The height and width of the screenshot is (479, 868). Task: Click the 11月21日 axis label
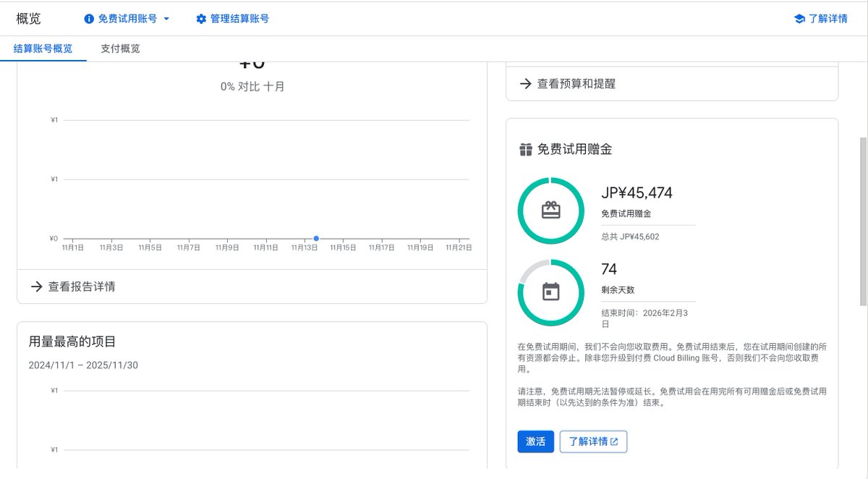click(x=459, y=247)
